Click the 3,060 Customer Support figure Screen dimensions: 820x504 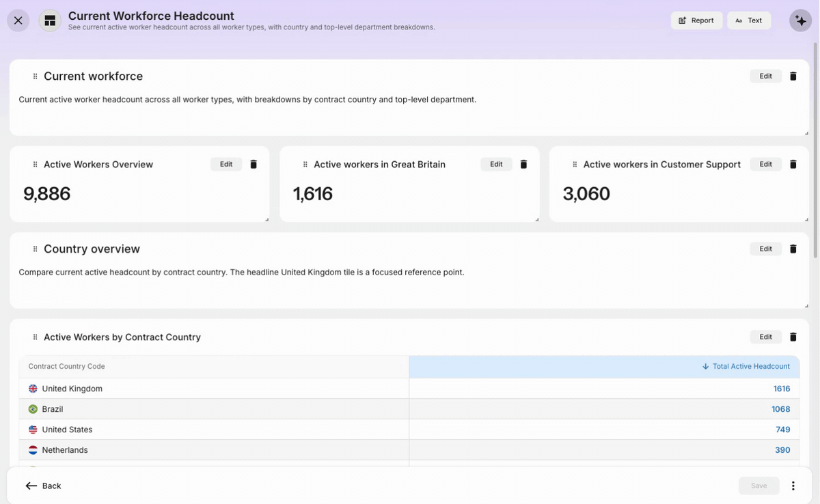coord(586,194)
